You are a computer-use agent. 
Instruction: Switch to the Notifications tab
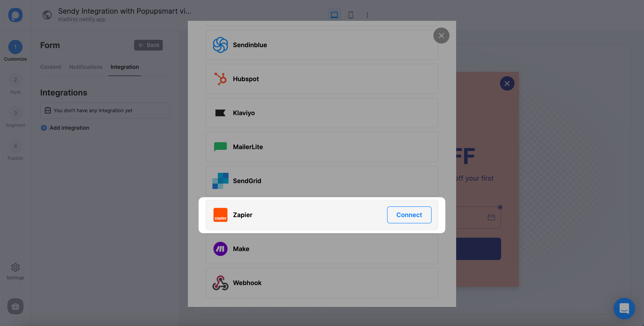pos(86,67)
